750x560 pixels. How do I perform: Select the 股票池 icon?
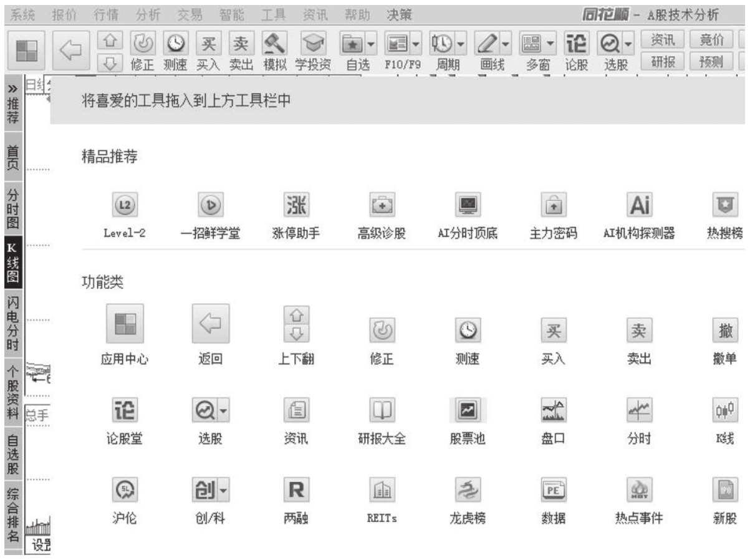click(x=467, y=410)
